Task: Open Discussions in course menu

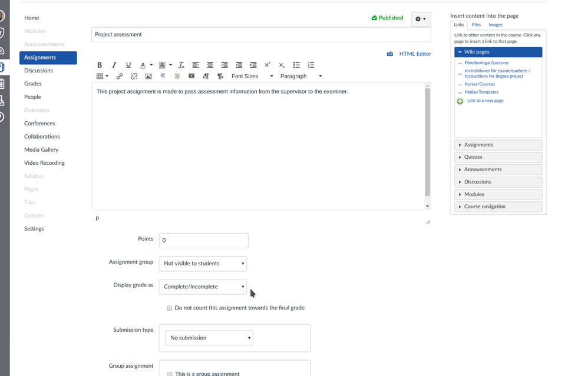Action: tap(38, 71)
